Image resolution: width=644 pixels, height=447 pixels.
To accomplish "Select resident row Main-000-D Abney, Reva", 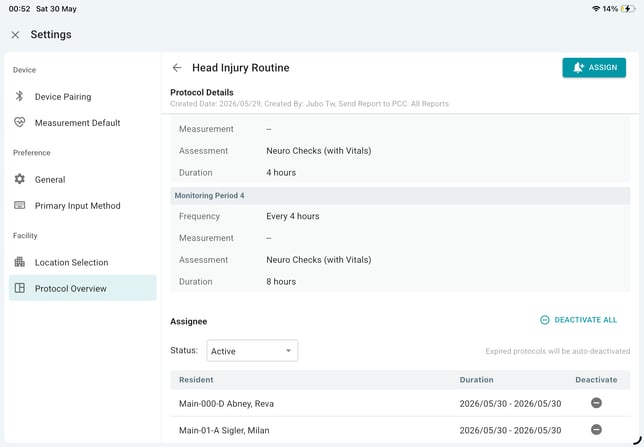I will pyautogui.click(x=400, y=403).
